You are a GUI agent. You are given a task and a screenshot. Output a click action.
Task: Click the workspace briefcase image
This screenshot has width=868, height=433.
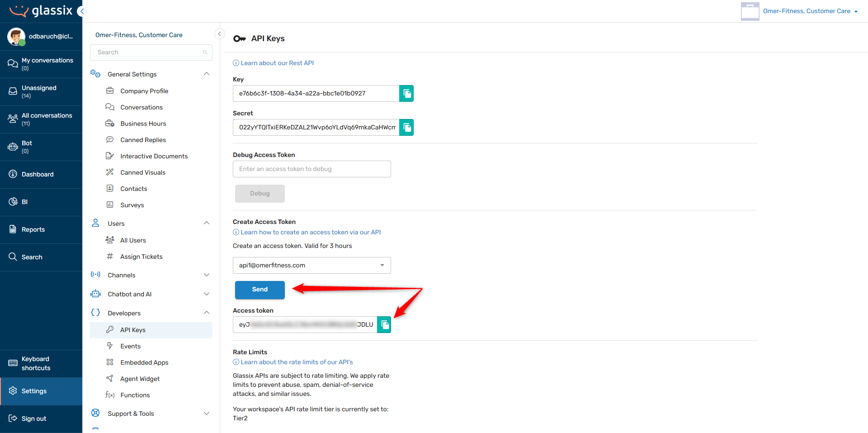750,11
